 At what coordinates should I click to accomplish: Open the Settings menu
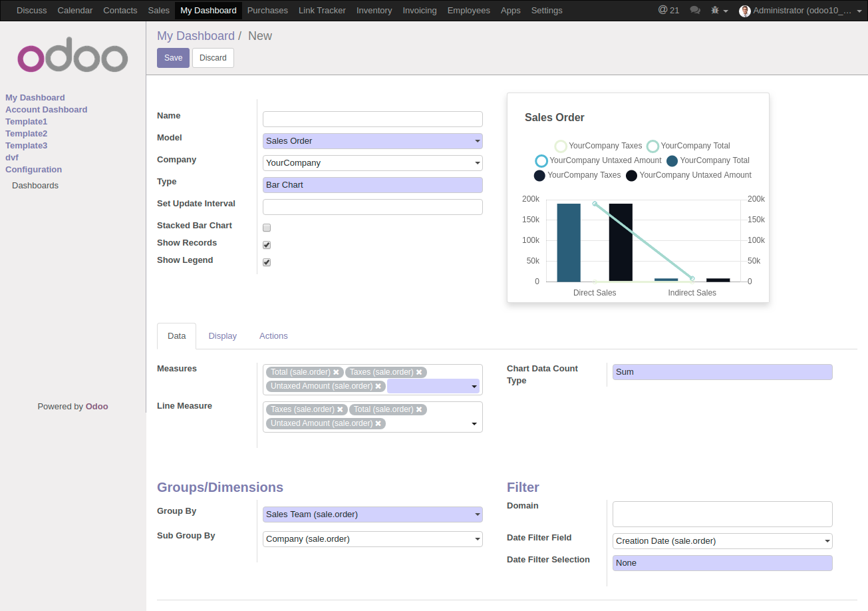[547, 10]
